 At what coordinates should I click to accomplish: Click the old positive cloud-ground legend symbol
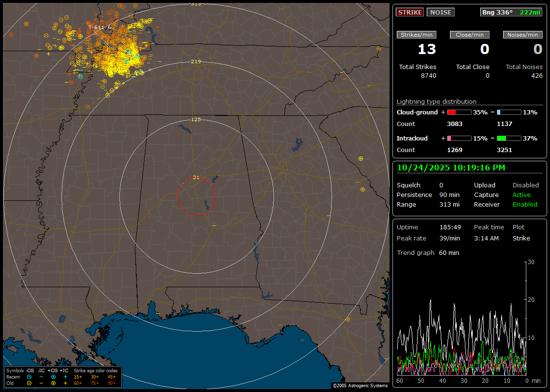click(53, 383)
